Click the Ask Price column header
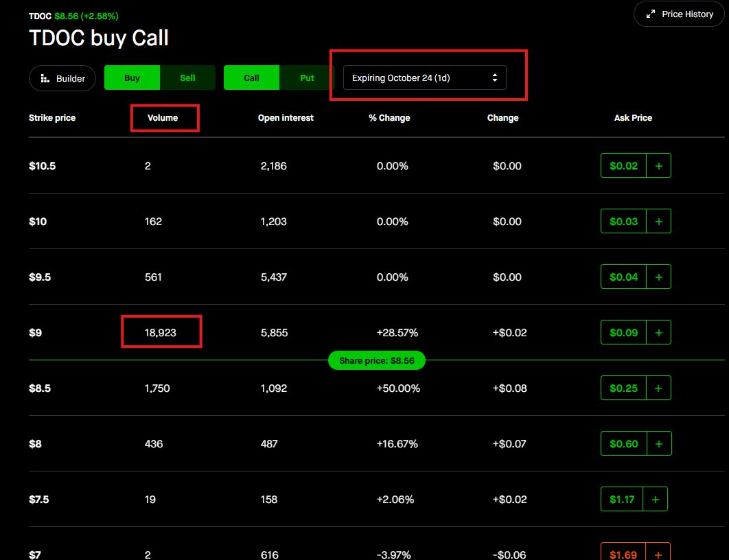The width and height of the screenshot is (729, 560). pos(633,117)
